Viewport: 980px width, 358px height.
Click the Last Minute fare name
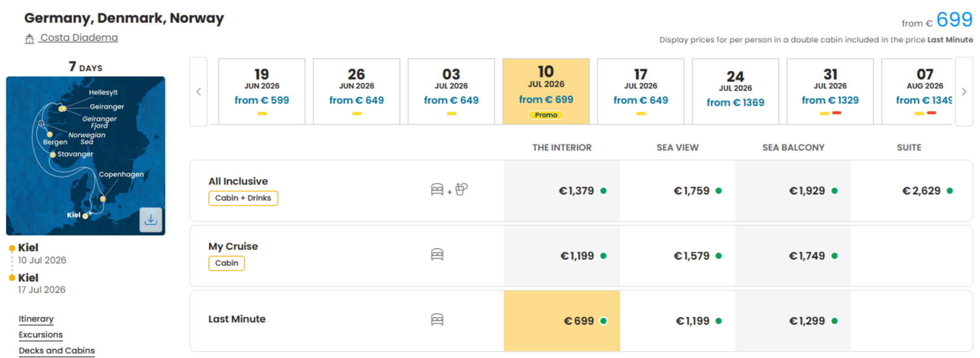(x=237, y=319)
